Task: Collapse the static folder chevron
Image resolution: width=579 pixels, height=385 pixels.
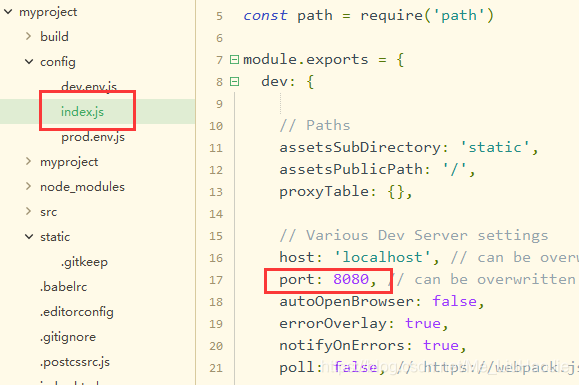Action: pos(29,236)
